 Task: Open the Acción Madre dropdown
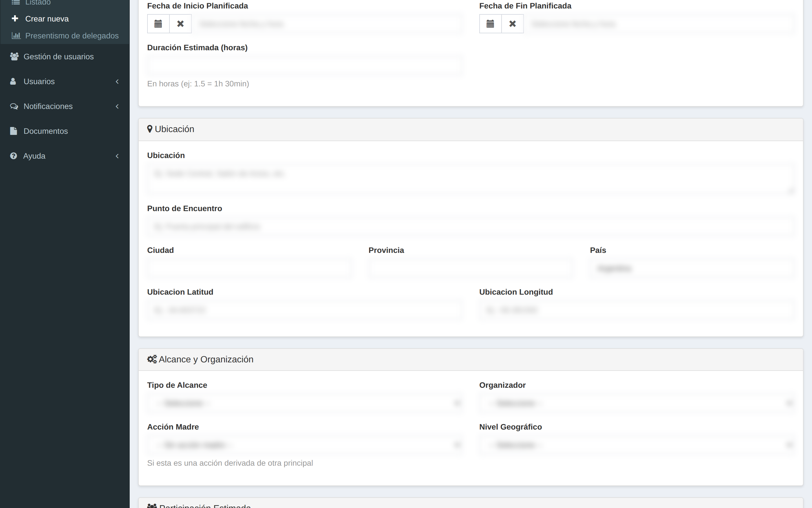[305, 445]
